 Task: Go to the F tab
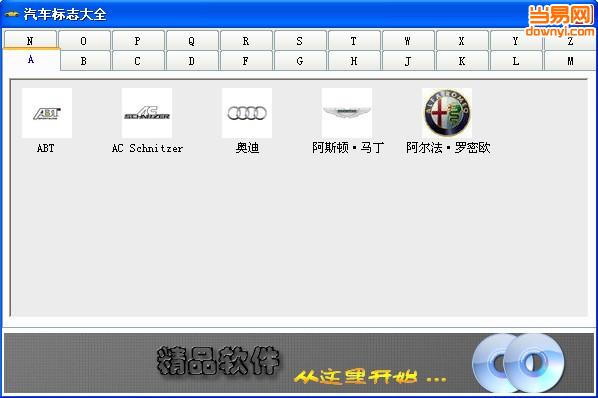click(x=246, y=61)
